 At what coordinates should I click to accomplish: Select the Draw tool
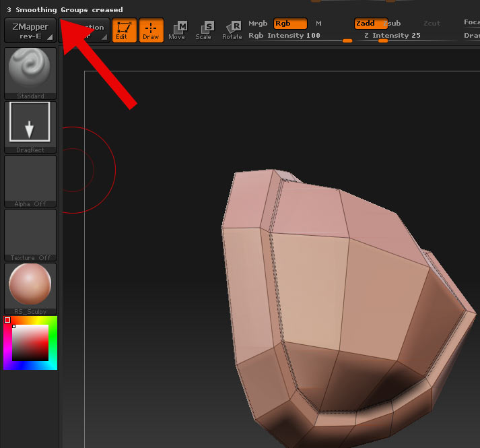pyautogui.click(x=151, y=31)
